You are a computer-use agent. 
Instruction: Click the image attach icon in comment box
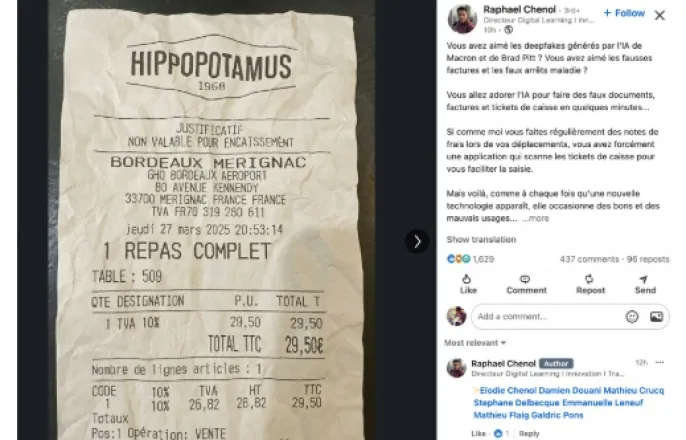[656, 316]
